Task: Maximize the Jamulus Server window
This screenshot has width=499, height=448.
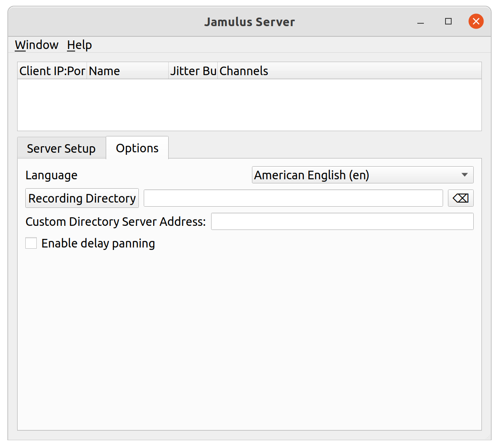Action: click(x=448, y=21)
